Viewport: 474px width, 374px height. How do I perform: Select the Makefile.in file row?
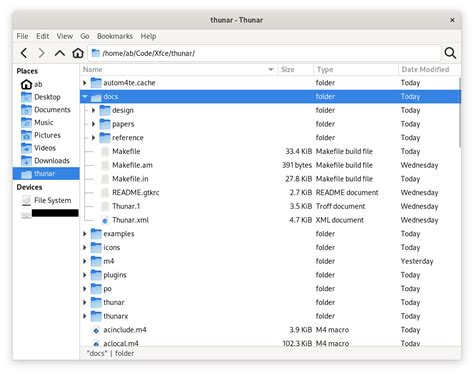(x=270, y=179)
